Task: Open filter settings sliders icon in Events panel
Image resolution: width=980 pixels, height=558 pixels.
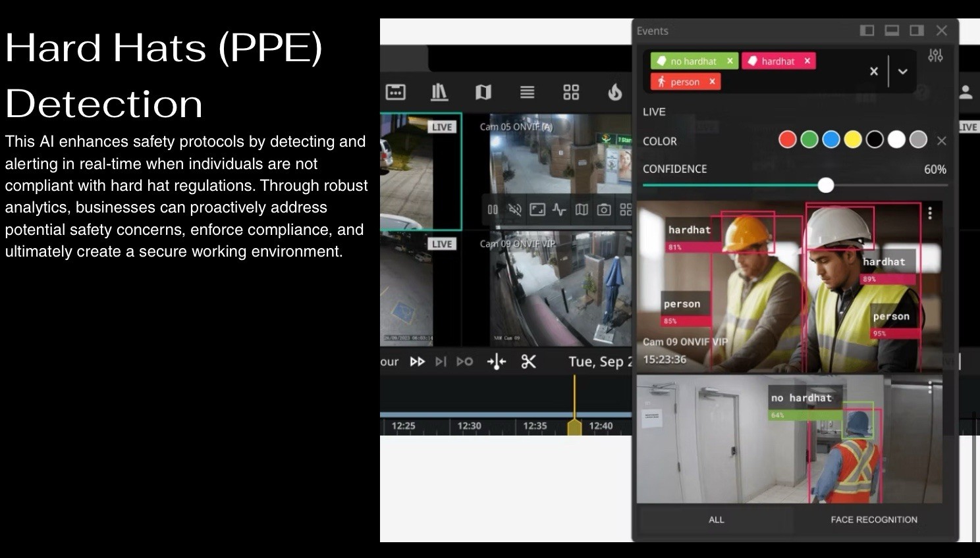Action: (x=935, y=56)
